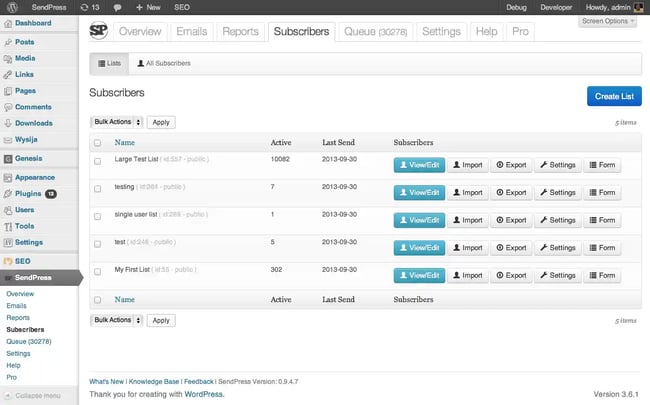Viewport: 650px width, 405px height.
Task: Open Plugins in the sidebar
Action: pyautogui.click(x=28, y=193)
